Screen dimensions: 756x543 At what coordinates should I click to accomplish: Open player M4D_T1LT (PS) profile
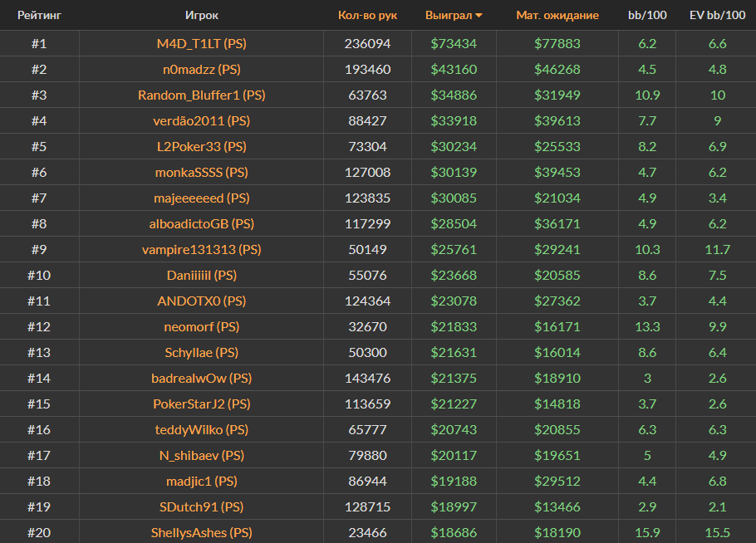202,43
